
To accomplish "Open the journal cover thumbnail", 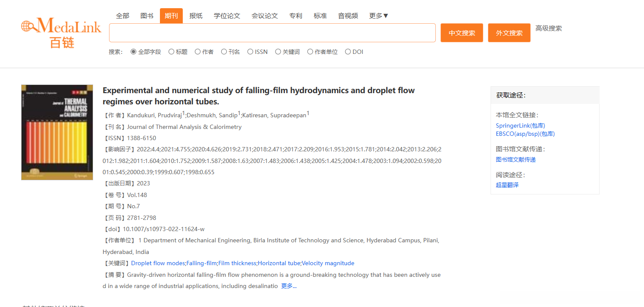I will [x=57, y=132].
